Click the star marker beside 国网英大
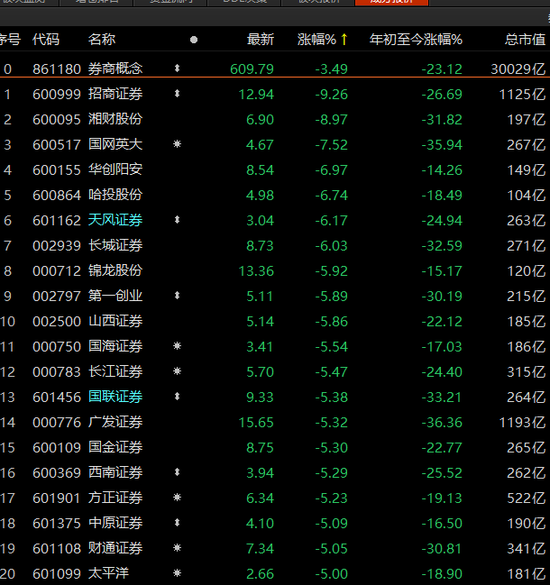 [x=177, y=144]
